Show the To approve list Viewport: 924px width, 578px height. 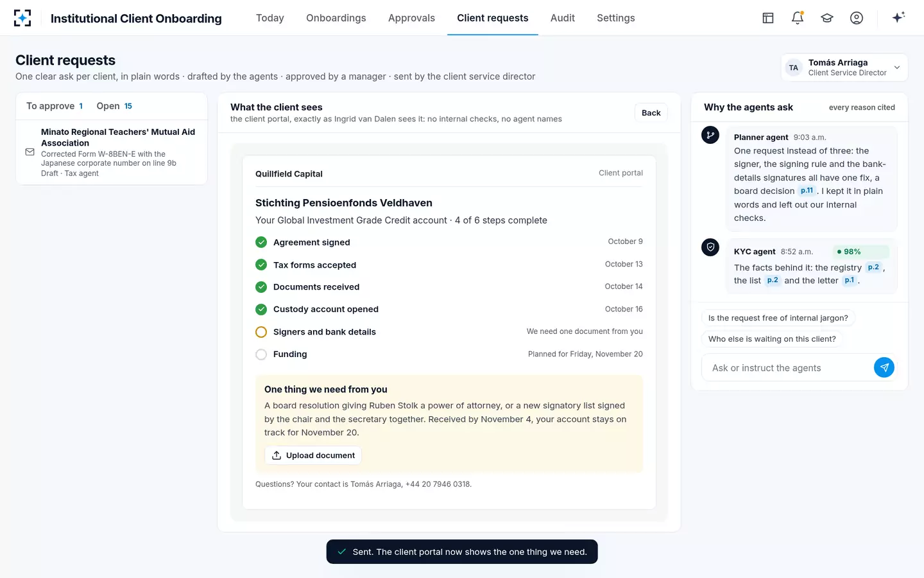click(55, 106)
